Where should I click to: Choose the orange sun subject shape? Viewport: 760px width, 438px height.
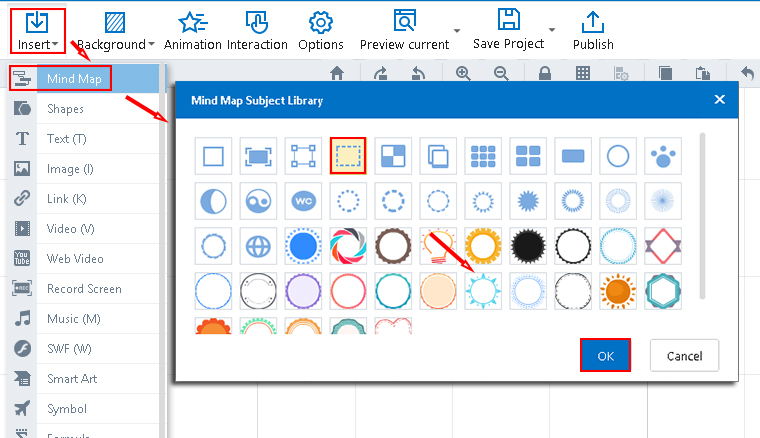pyautogui.click(x=617, y=290)
